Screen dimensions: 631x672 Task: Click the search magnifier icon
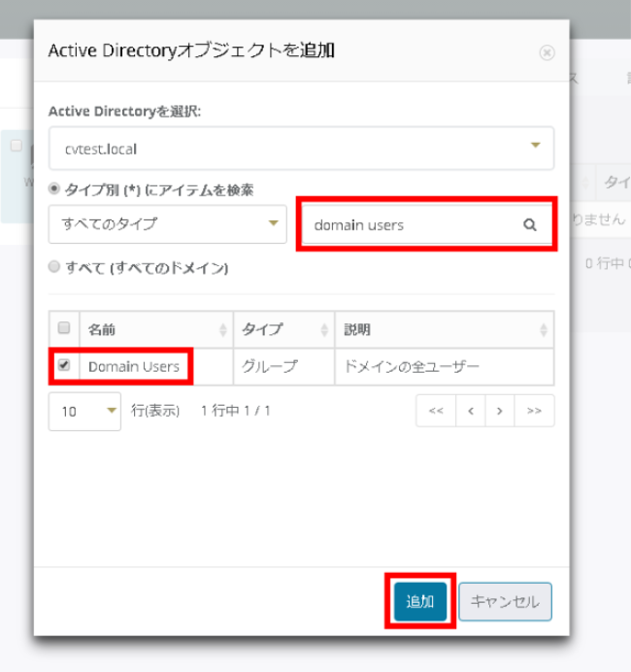530,224
